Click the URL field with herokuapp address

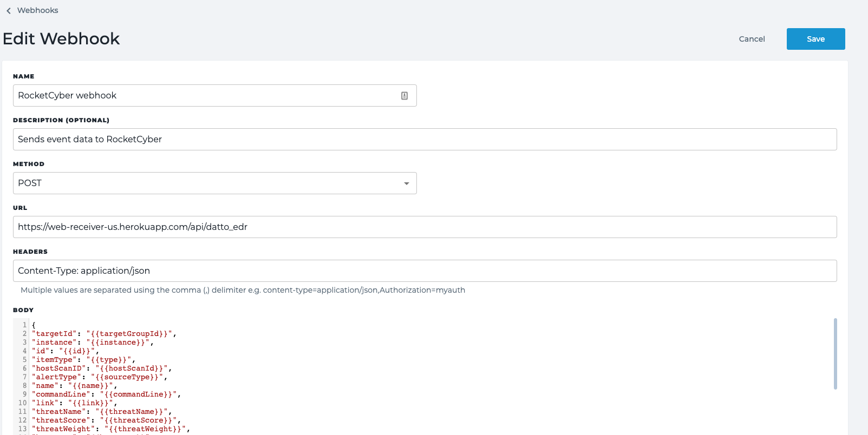tap(425, 227)
